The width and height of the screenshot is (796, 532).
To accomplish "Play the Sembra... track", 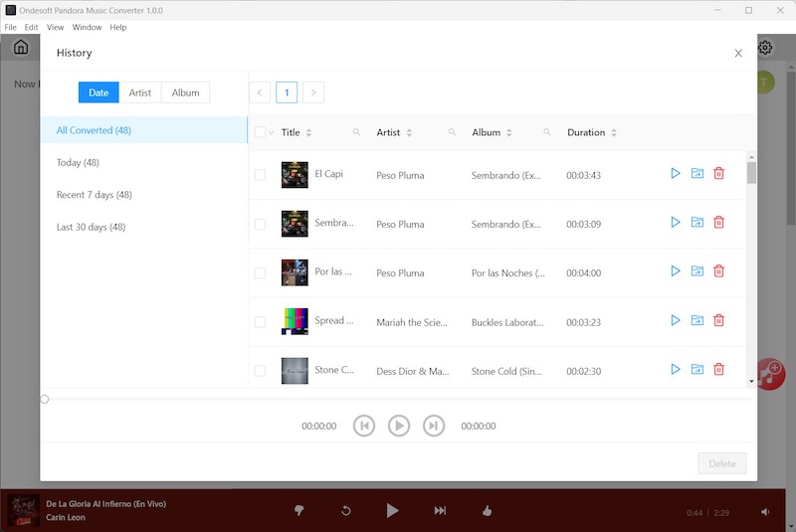I will tap(676, 222).
